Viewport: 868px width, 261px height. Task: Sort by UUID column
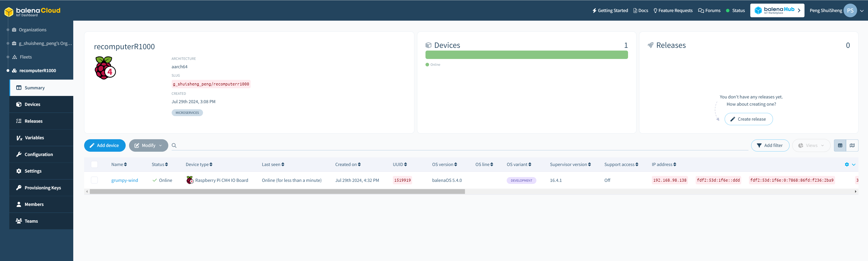click(400, 165)
